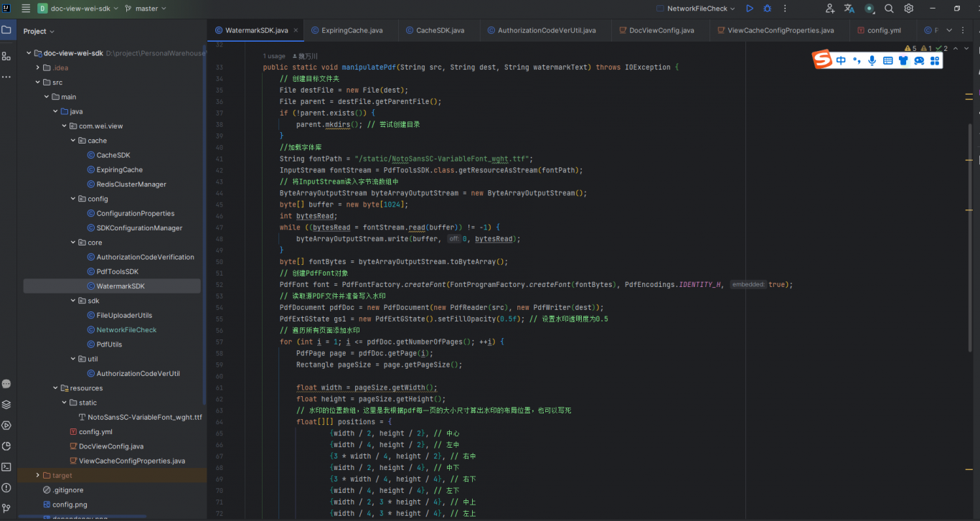Click the Sogou input method logo

tap(822, 60)
